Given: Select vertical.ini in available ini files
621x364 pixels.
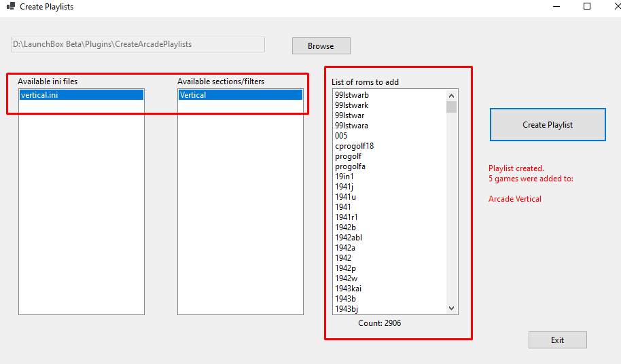Looking at the screenshot, I should pos(82,95).
